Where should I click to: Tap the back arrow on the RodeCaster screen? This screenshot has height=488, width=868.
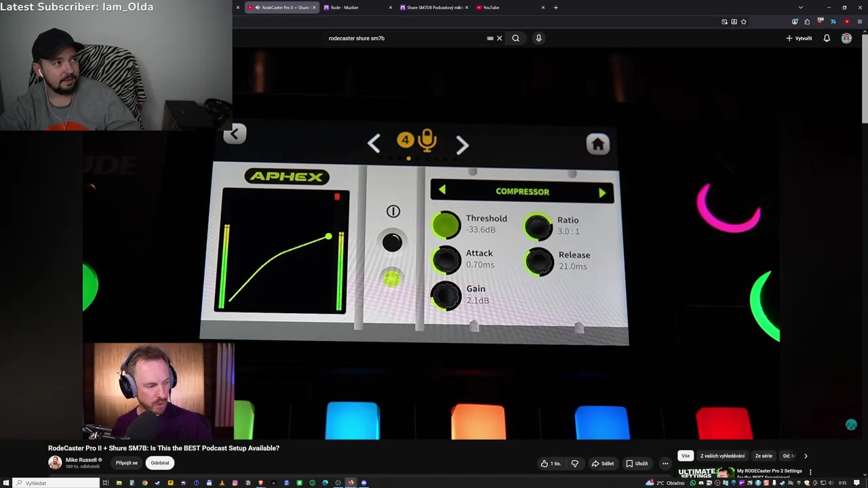(x=235, y=134)
